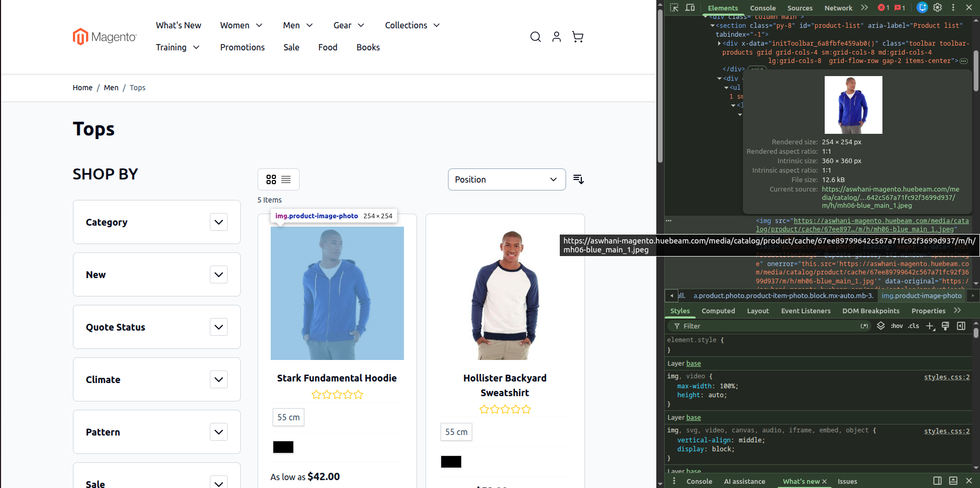
Task: Show more Styles sidebar tabs
Action: point(957,311)
